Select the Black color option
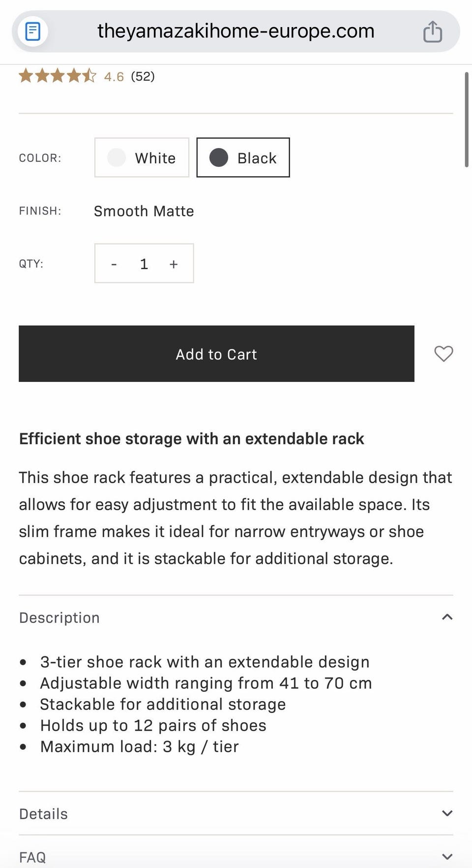Image resolution: width=472 pixels, height=868 pixels. [x=243, y=158]
